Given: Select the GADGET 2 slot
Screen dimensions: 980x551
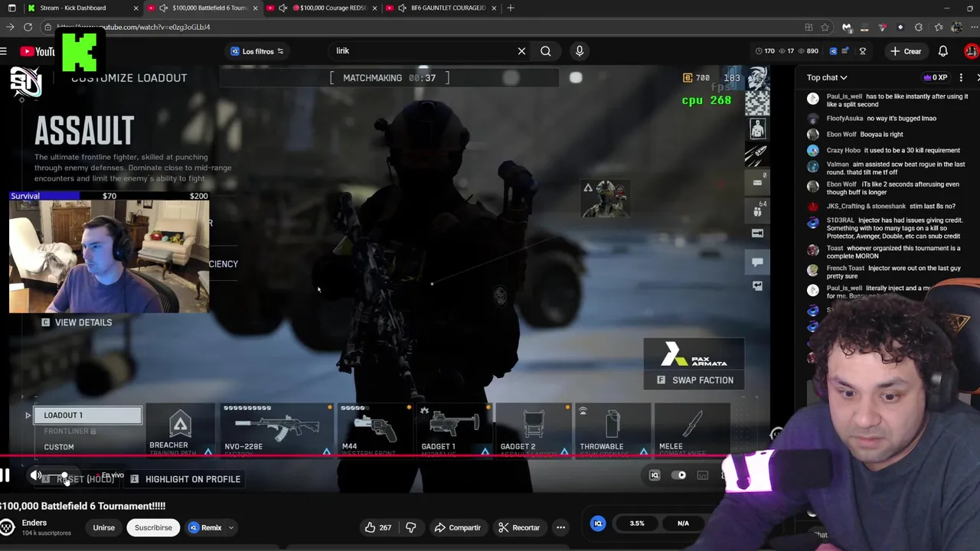Looking at the screenshot, I should pos(533,431).
